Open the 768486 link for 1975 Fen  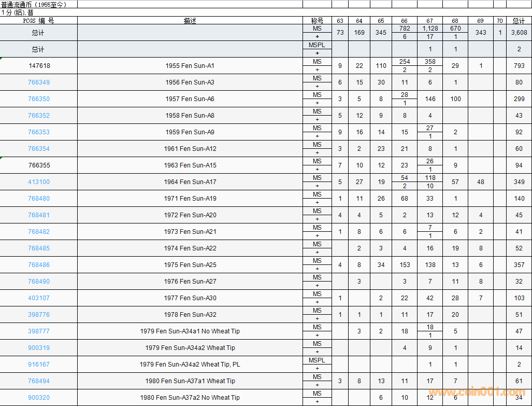click(x=39, y=265)
